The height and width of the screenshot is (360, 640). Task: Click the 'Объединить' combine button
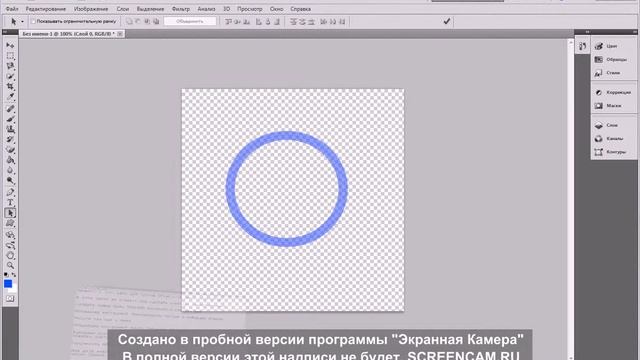[x=190, y=21]
